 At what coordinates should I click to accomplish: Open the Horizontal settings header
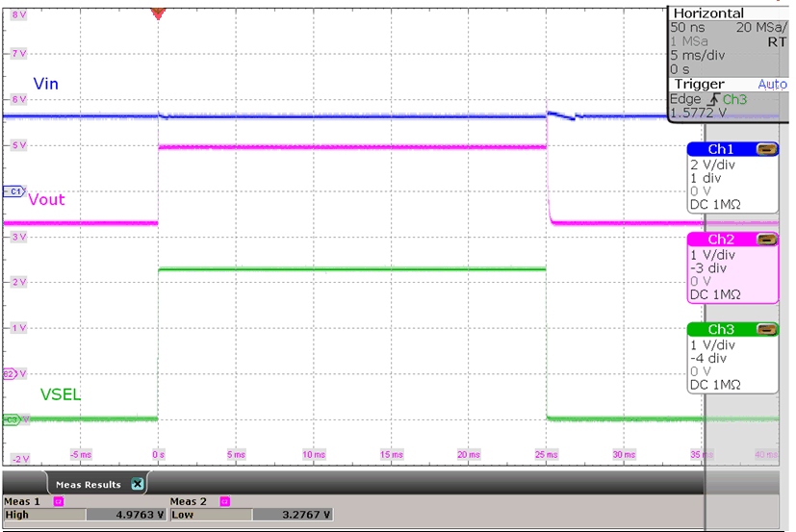(708, 13)
